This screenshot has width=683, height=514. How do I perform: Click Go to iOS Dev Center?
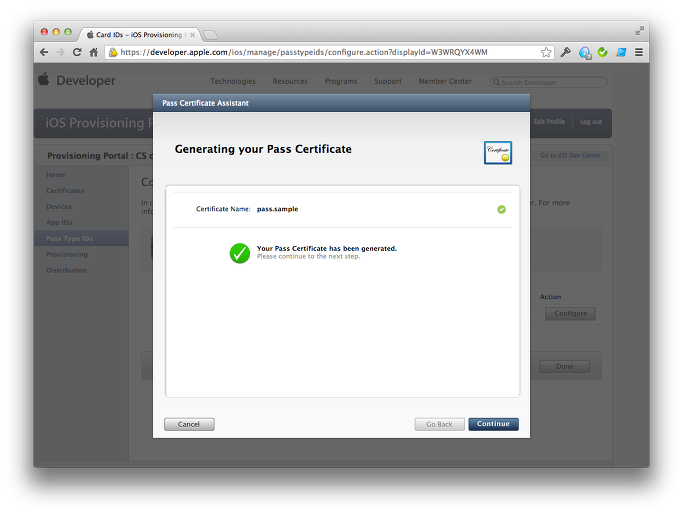coord(570,156)
